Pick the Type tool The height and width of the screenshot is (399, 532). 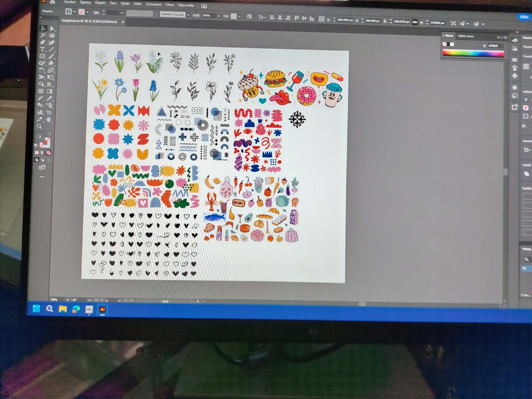pos(42,49)
